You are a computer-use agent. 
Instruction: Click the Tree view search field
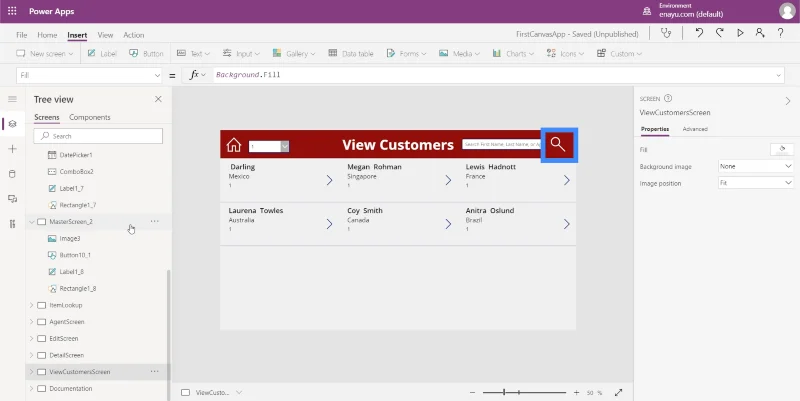[98, 136]
